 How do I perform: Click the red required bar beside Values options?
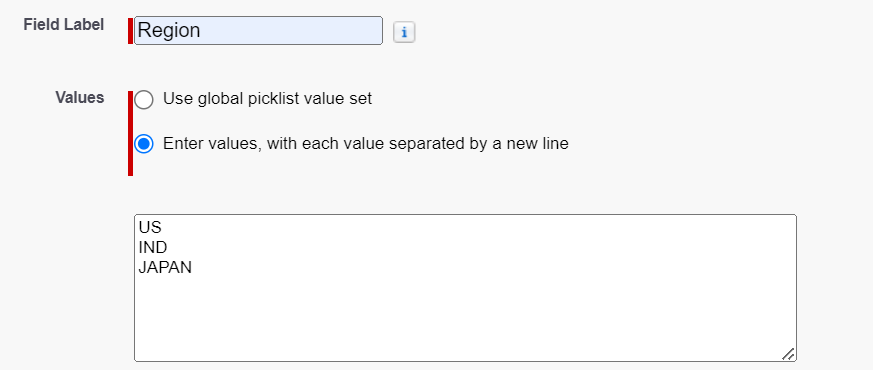click(130, 134)
